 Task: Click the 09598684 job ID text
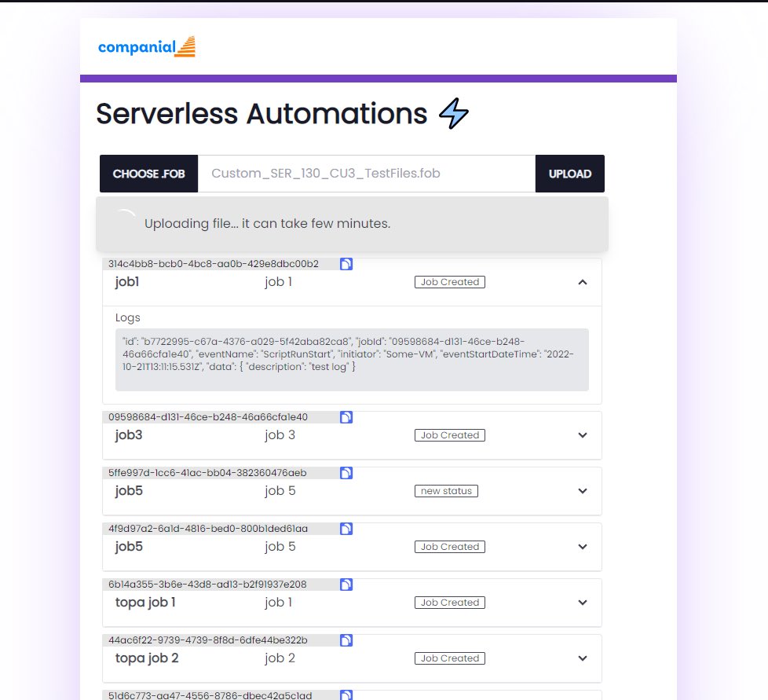point(208,417)
